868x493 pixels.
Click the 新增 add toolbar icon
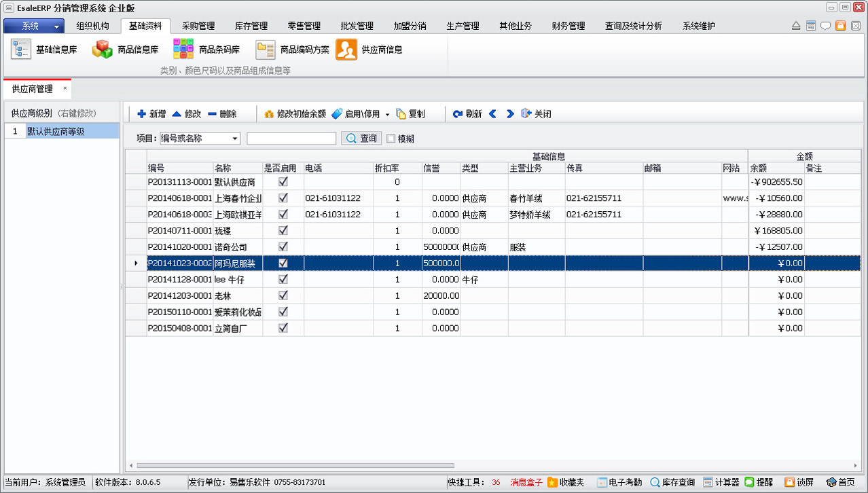(141, 114)
